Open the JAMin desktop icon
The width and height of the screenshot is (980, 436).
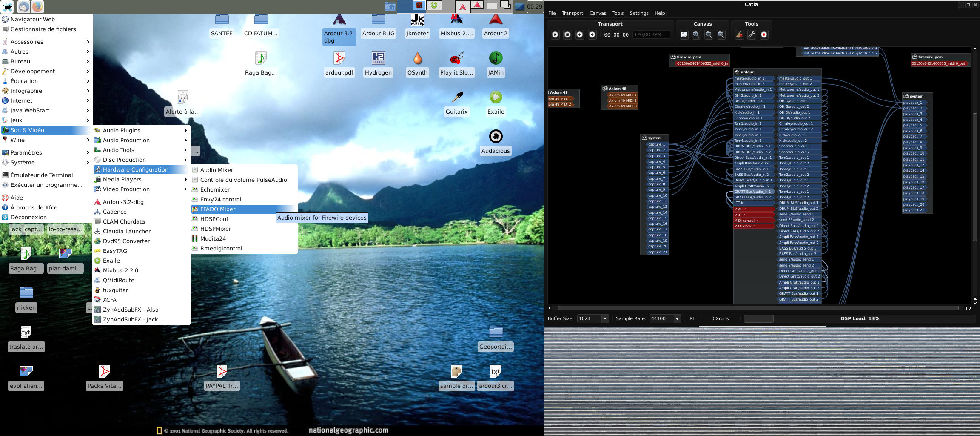coord(496,64)
